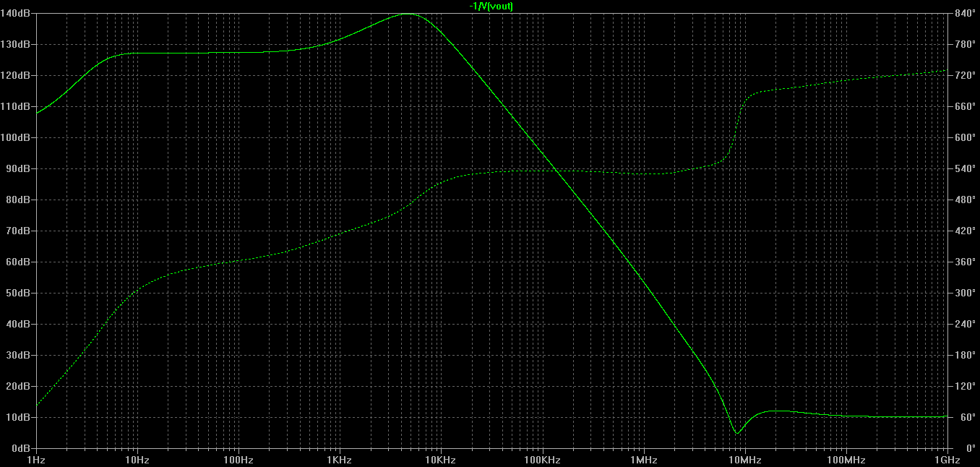This screenshot has height=467, width=980.
Task: Click the 1Hz frequency axis label
Action: (x=36, y=460)
